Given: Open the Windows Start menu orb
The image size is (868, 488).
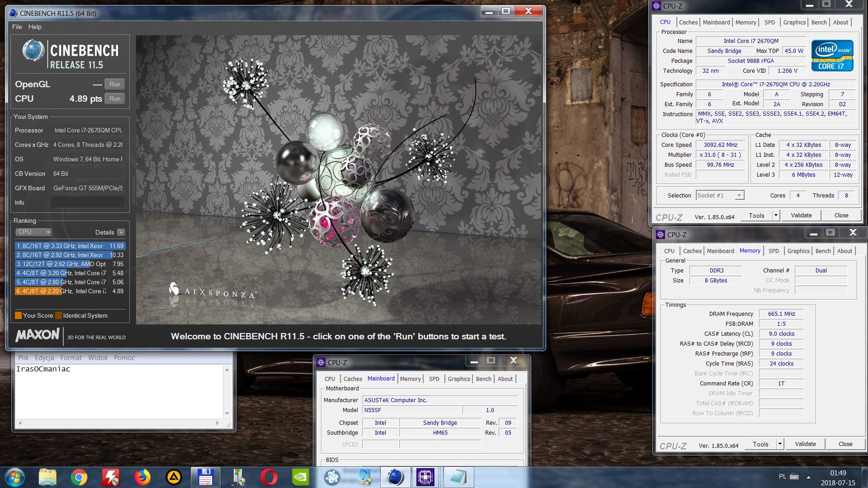Looking at the screenshot, I should click(14, 477).
